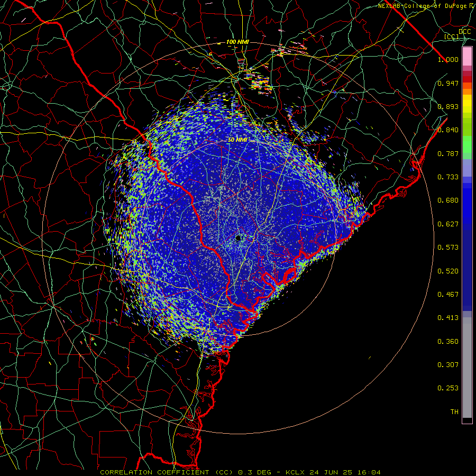Viewport: 476px width, 476px height.
Task: Click the 0.253 scale label
Action: pos(448,388)
